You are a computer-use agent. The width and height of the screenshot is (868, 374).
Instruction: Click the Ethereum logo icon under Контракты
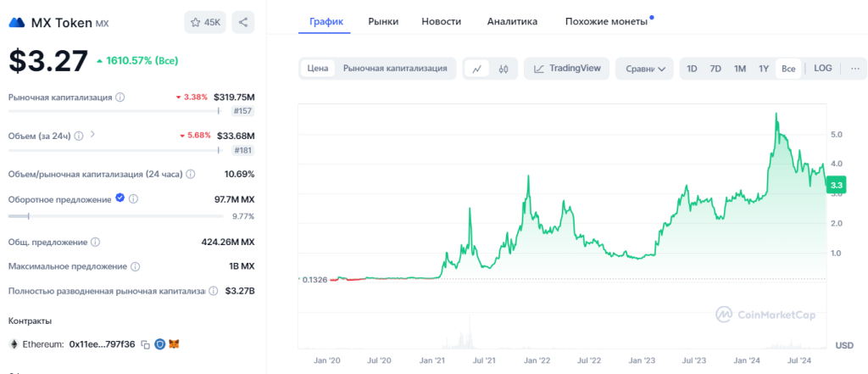pyautogui.click(x=14, y=344)
